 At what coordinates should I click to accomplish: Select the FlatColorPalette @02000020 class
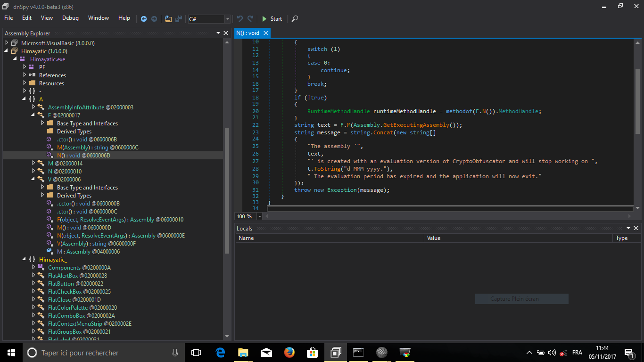coord(83,308)
